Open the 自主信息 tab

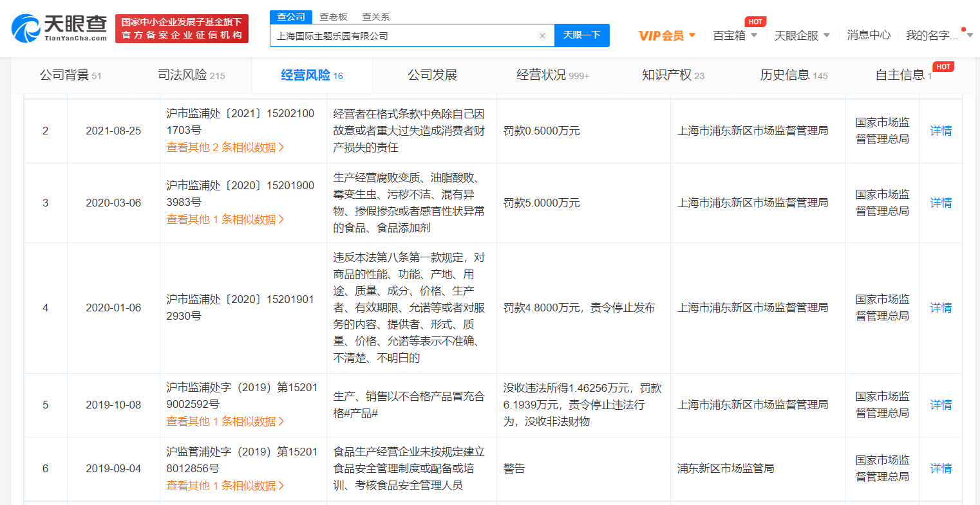click(903, 75)
